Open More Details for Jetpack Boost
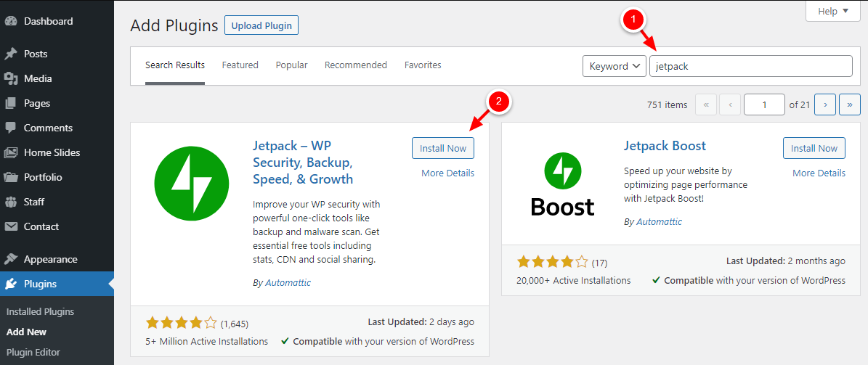This screenshot has height=365, width=868. click(819, 173)
